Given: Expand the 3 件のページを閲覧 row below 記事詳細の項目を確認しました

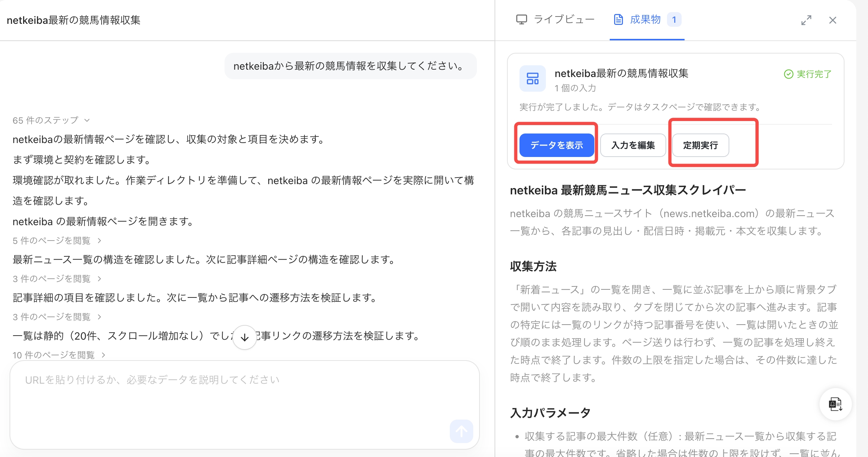Looking at the screenshot, I should pos(57,317).
